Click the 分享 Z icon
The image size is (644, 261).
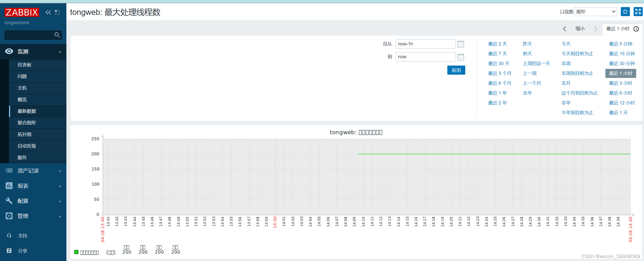[x=9, y=251]
